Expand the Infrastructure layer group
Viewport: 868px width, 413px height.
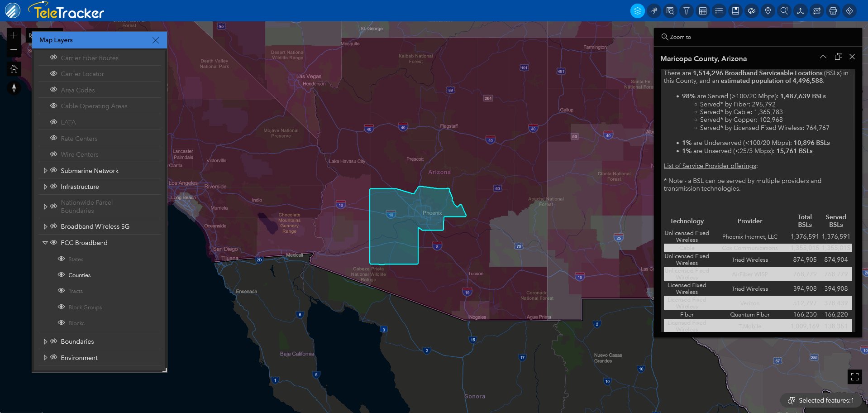pyautogui.click(x=45, y=187)
